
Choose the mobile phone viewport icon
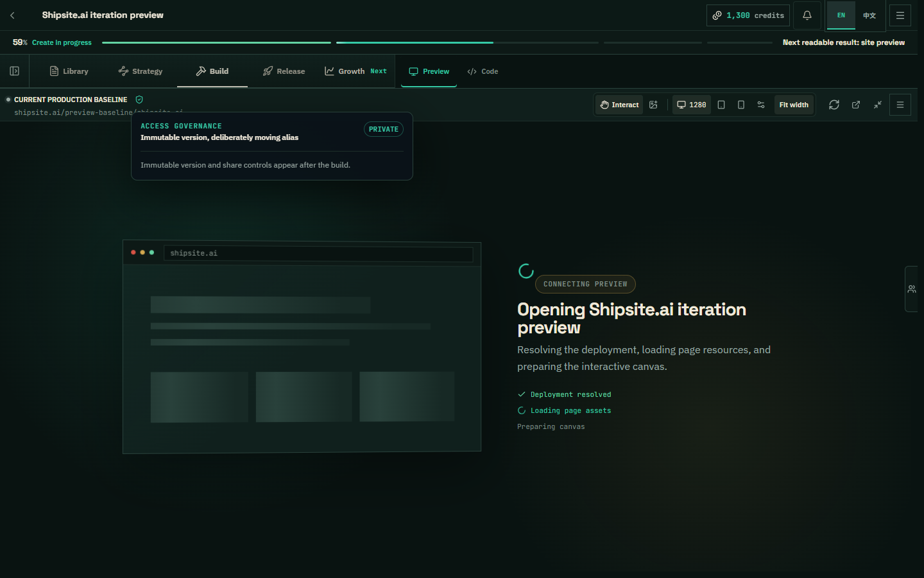click(741, 105)
